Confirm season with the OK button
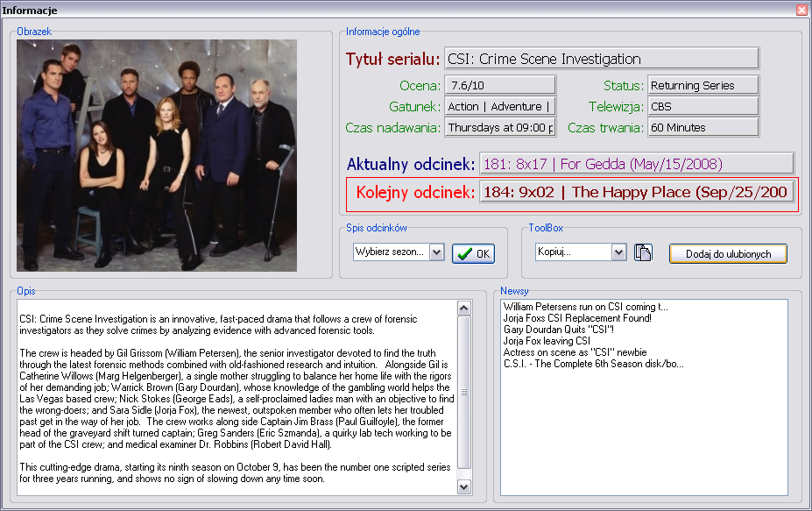812x511 pixels. (x=473, y=253)
